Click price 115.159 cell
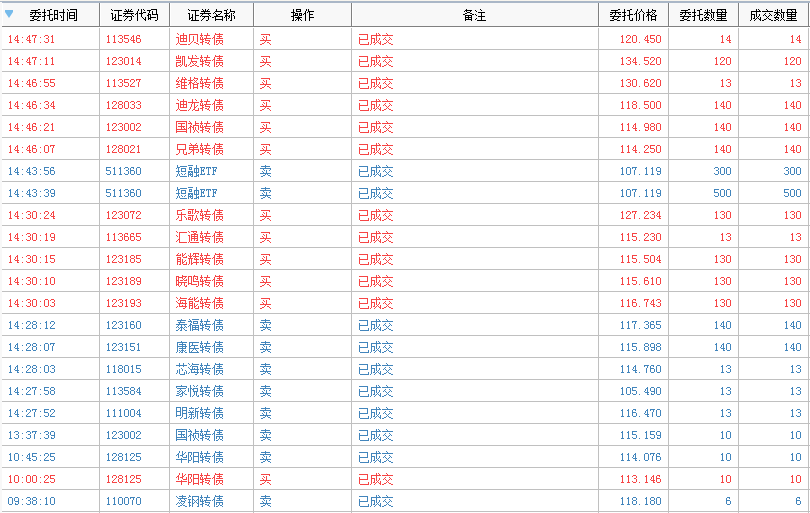This screenshot has width=810, height=513. click(x=641, y=435)
